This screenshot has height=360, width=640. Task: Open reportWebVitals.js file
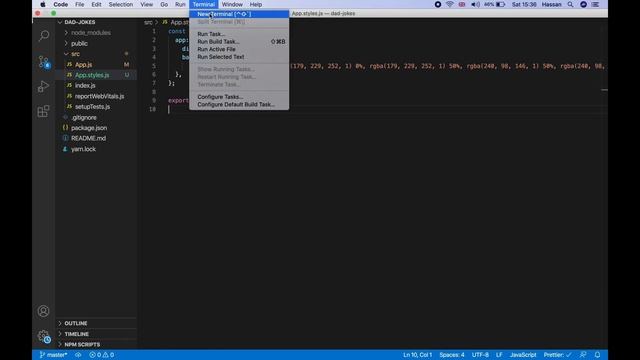[x=96, y=96]
